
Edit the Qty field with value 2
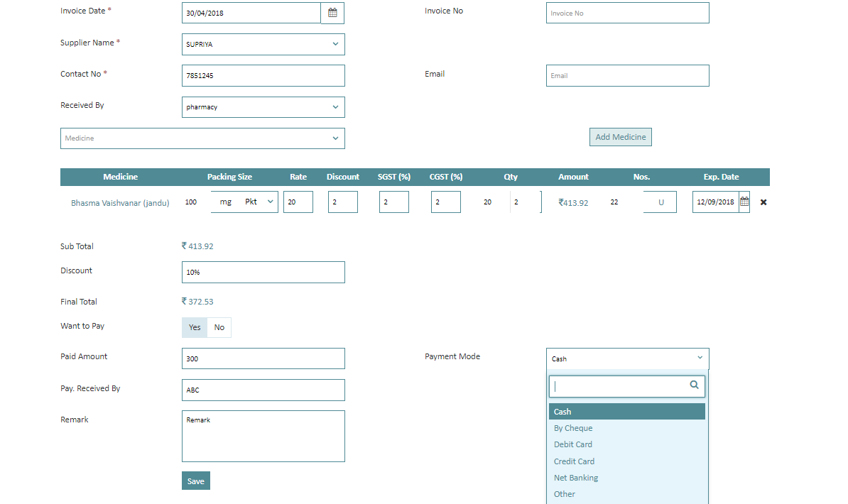[x=526, y=202]
